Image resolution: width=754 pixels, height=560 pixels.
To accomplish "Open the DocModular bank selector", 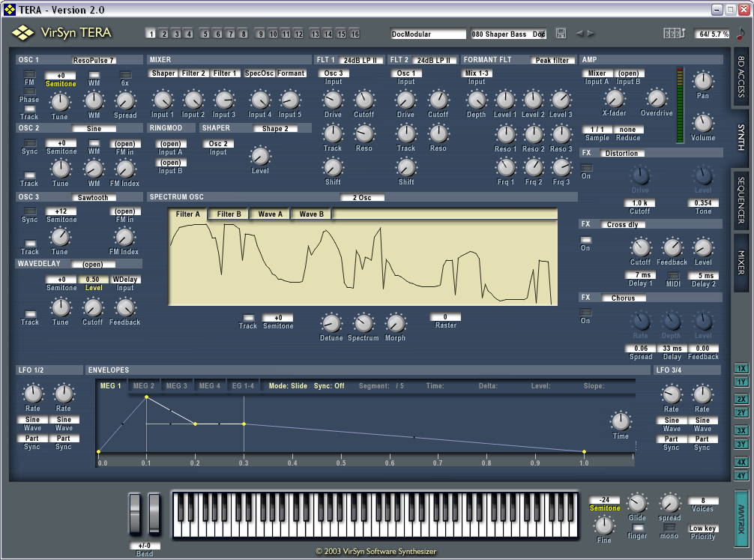I will (428, 34).
